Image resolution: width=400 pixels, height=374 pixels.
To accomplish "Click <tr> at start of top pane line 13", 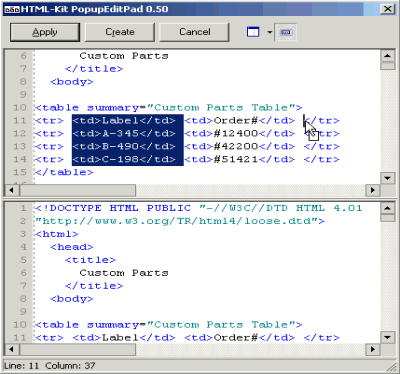I will point(49,147).
